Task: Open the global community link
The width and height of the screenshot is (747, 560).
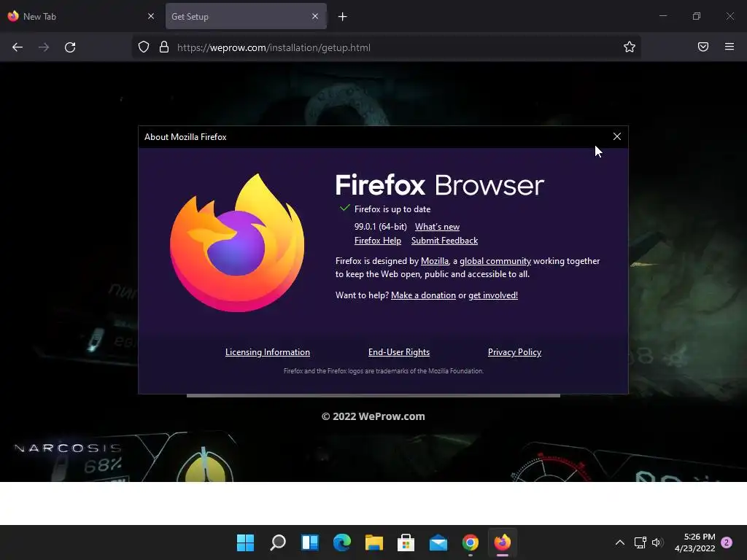Action: (x=495, y=261)
